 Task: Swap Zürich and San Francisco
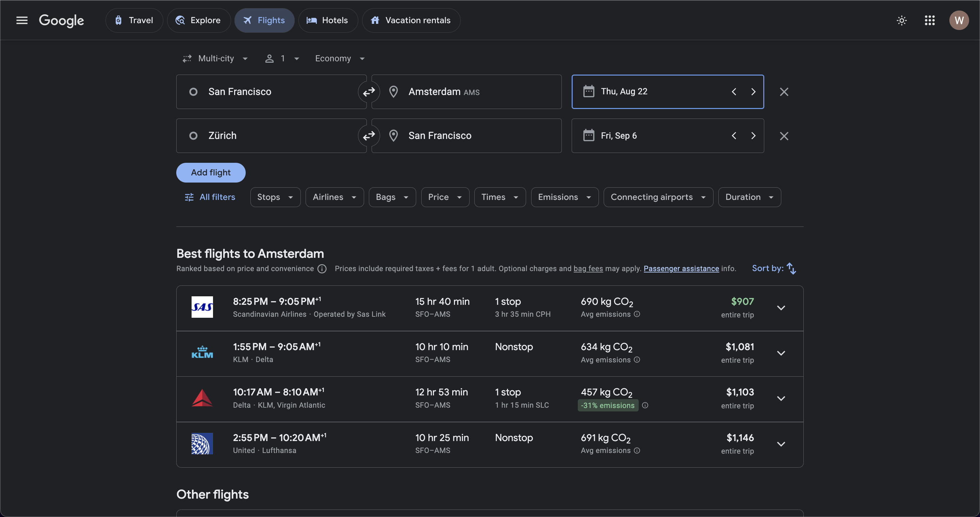(x=369, y=136)
